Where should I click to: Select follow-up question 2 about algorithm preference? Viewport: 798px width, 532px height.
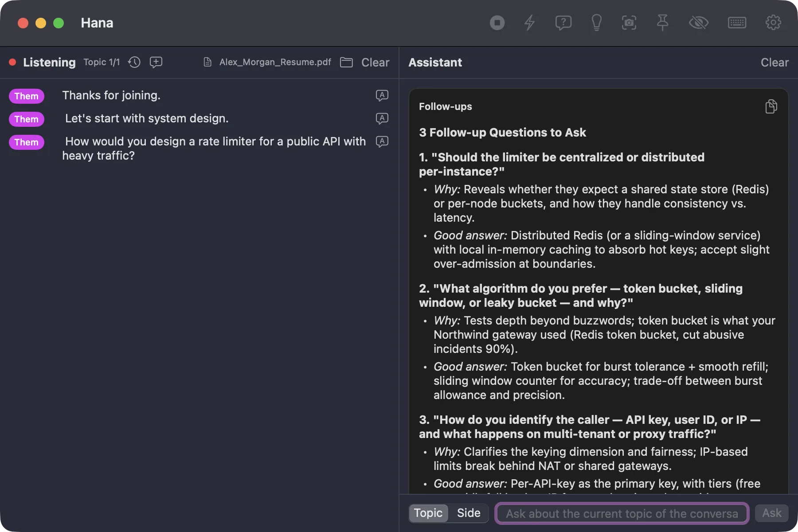click(581, 295)
